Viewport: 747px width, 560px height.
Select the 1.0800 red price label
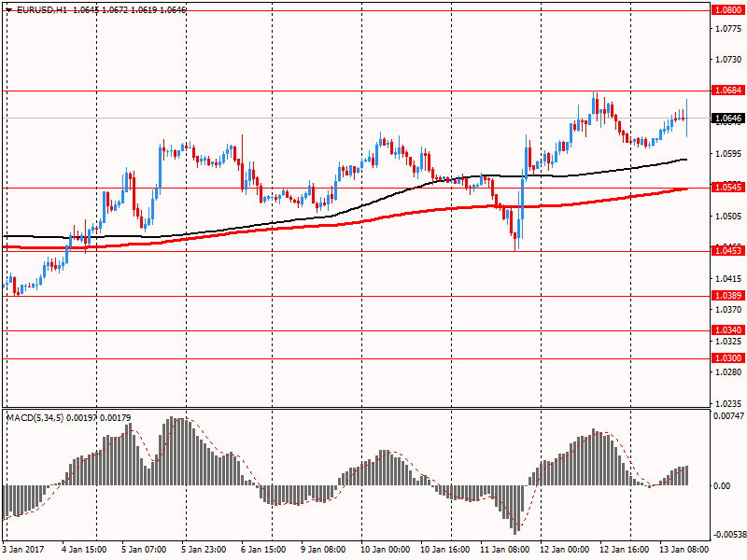(x=727, y=9)
